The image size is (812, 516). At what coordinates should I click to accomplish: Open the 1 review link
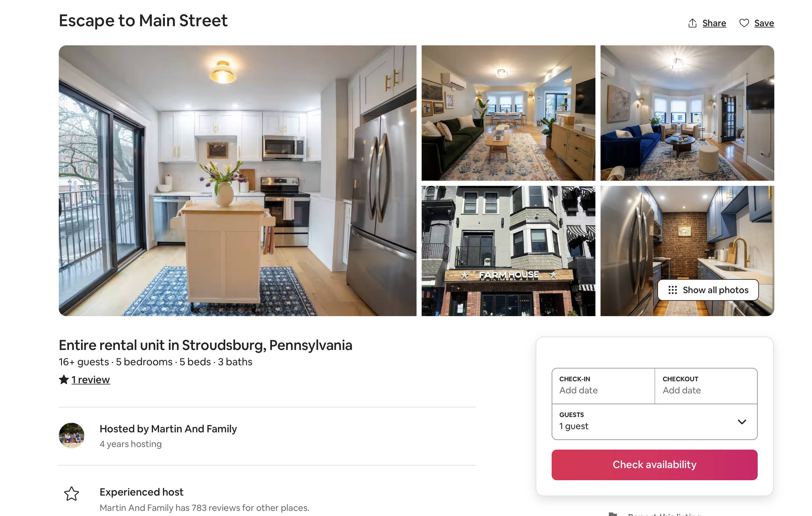tap(90, 380)
